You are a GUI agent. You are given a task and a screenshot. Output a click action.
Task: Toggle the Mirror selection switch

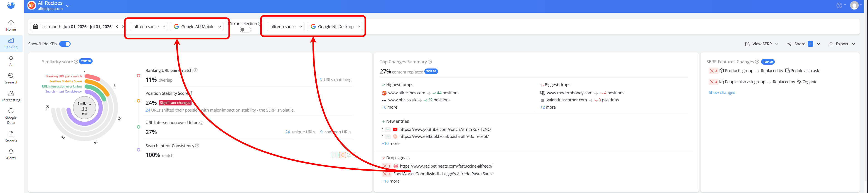(x=245, y=30)
